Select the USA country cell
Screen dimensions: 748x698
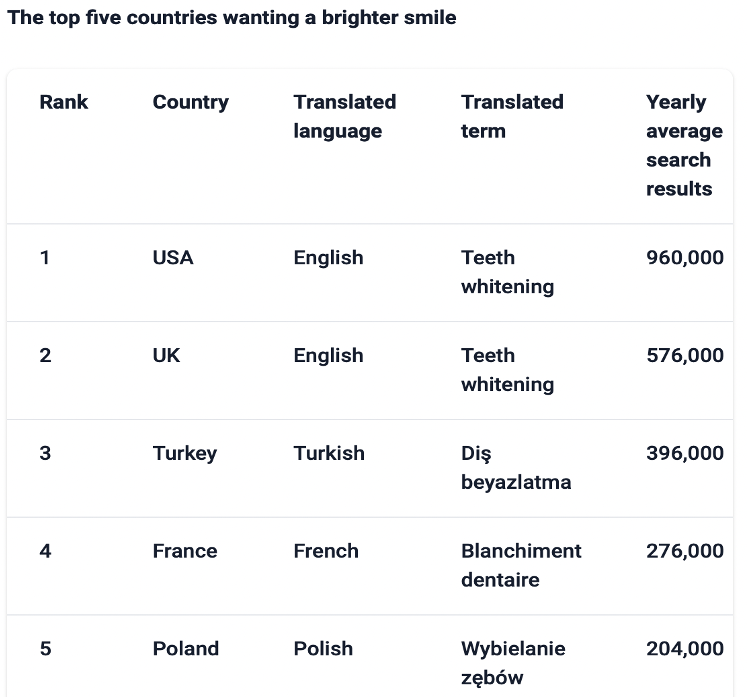pos(173,258)
